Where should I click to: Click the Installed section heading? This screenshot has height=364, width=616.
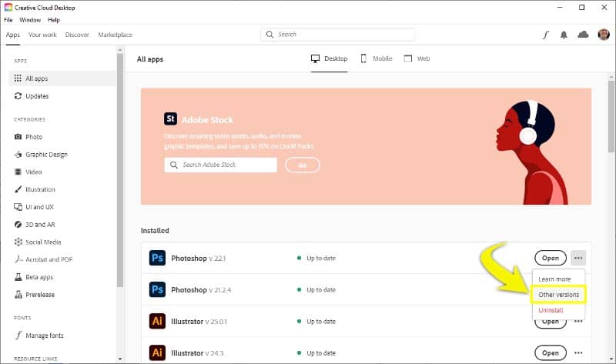[x=155, y=231]
